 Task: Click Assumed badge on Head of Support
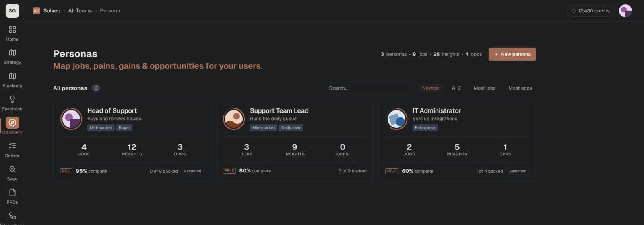192,171
